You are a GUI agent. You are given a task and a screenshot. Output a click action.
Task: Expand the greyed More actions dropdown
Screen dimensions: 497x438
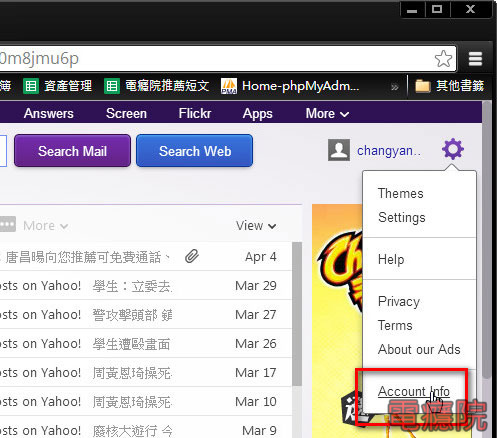pos(46,226)
